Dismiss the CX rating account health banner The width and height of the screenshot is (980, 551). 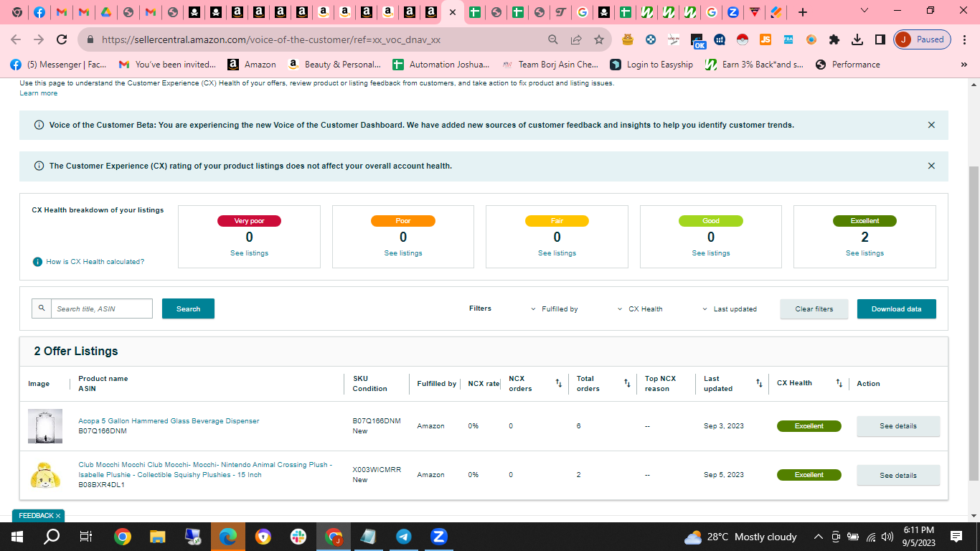pyautogui.click(x=931, y=166)
